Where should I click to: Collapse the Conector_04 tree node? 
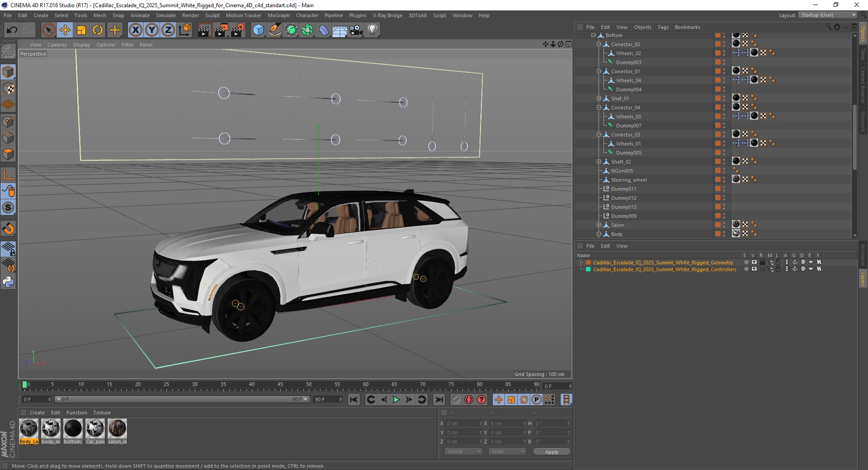pos(599,108)
